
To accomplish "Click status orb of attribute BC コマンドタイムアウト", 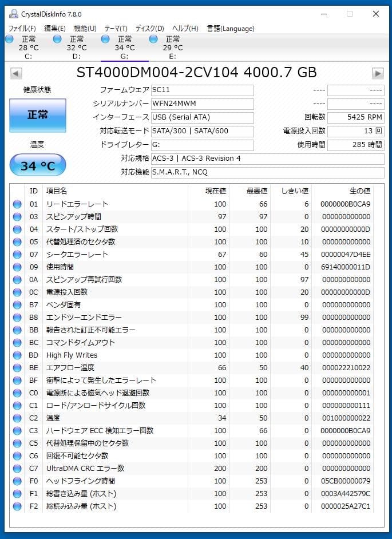I will click(x=17, y=343).
